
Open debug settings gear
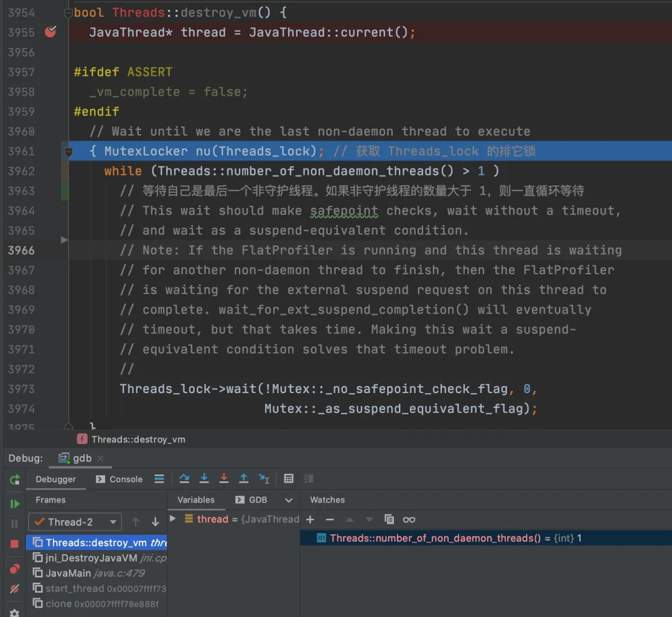14,613
